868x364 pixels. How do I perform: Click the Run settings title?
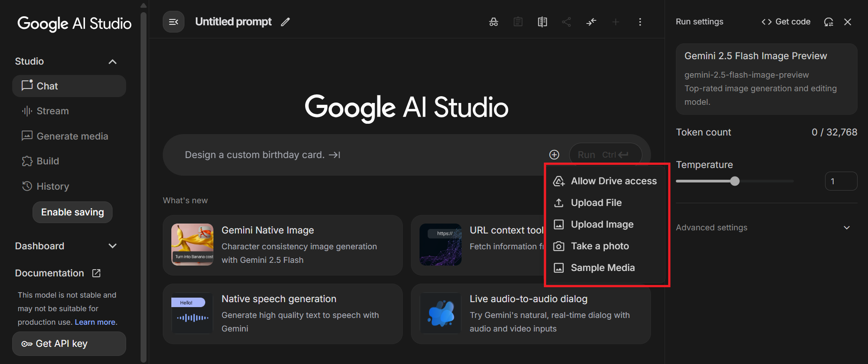tap(699, 22)
